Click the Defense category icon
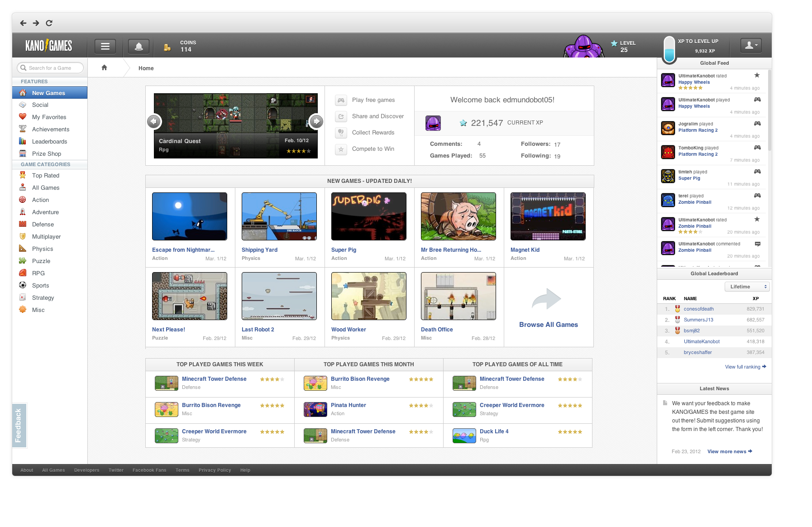 click(23, 224)
